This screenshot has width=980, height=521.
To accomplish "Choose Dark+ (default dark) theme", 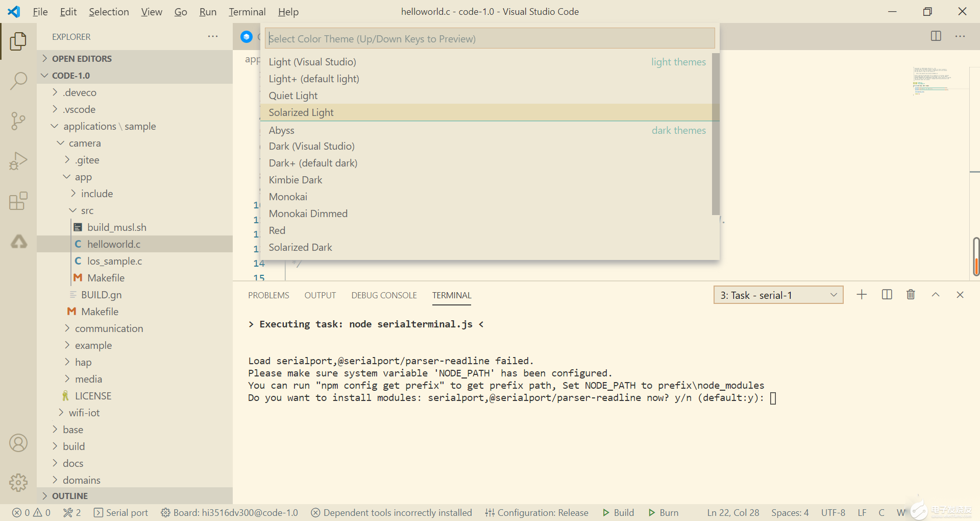I will pyautogui.click(x=486, y=162).
